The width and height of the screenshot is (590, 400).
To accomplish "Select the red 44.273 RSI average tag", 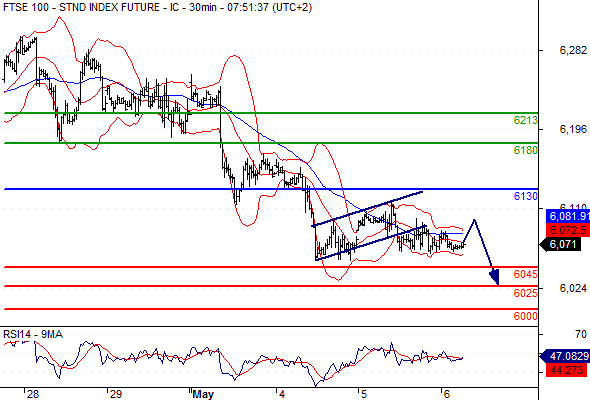I will click(566, 370).
